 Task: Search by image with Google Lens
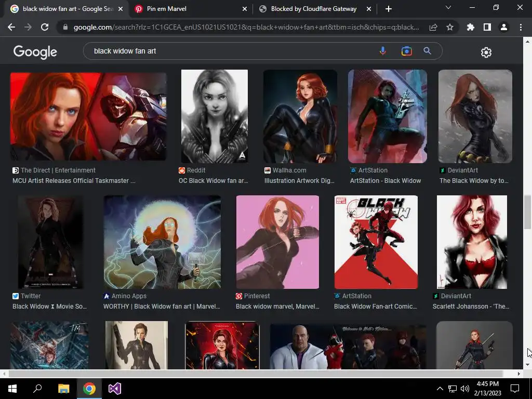[x=406, y=51]
